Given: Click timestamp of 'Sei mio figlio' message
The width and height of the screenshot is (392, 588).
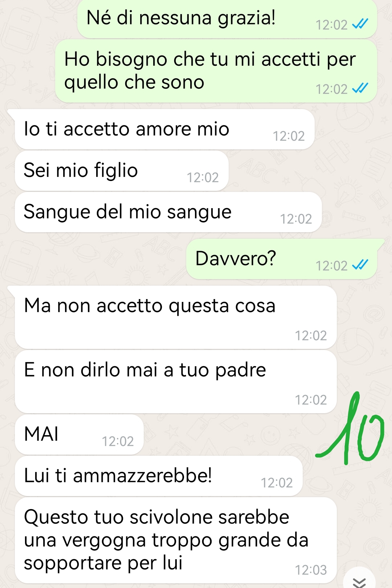Looking at the screenshot, I should tap(203, 177).
